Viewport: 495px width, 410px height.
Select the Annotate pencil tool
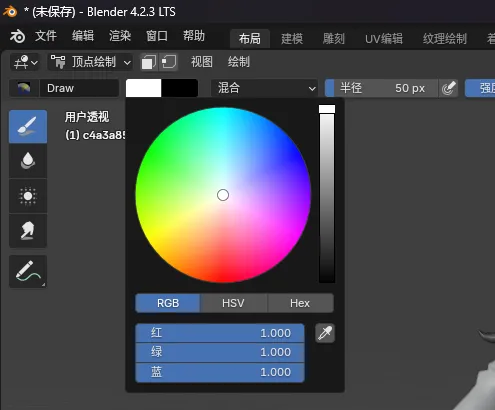pos(28,272)
